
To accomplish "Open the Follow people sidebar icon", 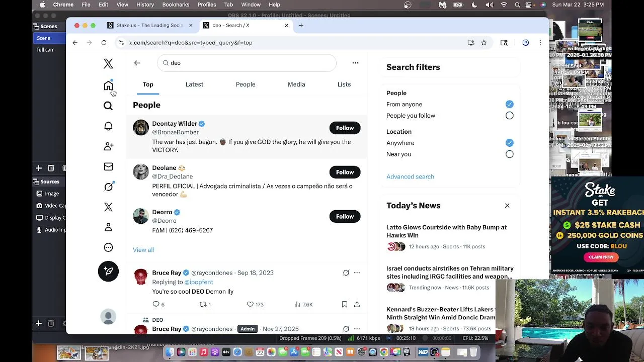I will [108, 146].
